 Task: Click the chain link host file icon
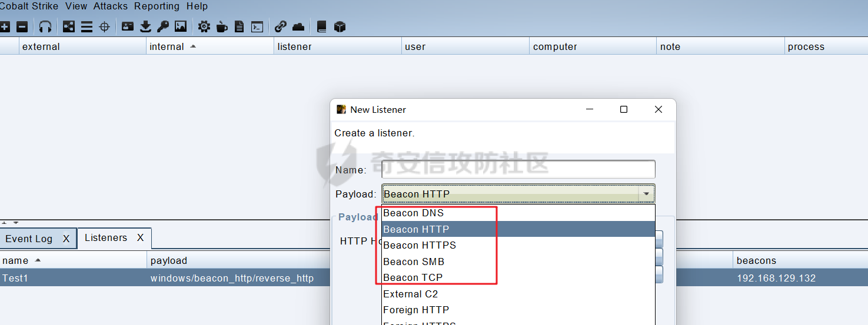coord(281,26)
